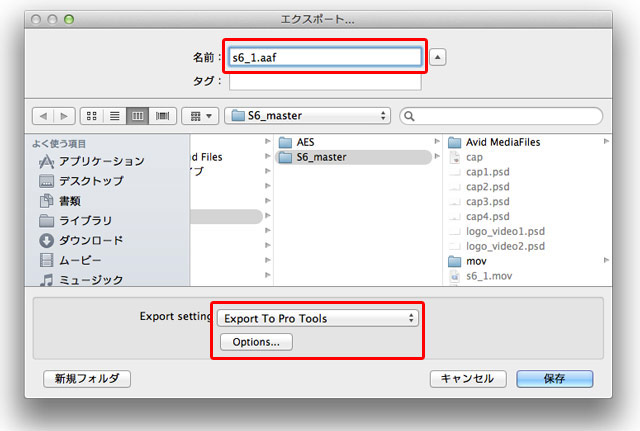Open the S6_master folder path popup
Screen dimensions: 640x431
click(x=307, y=116)
